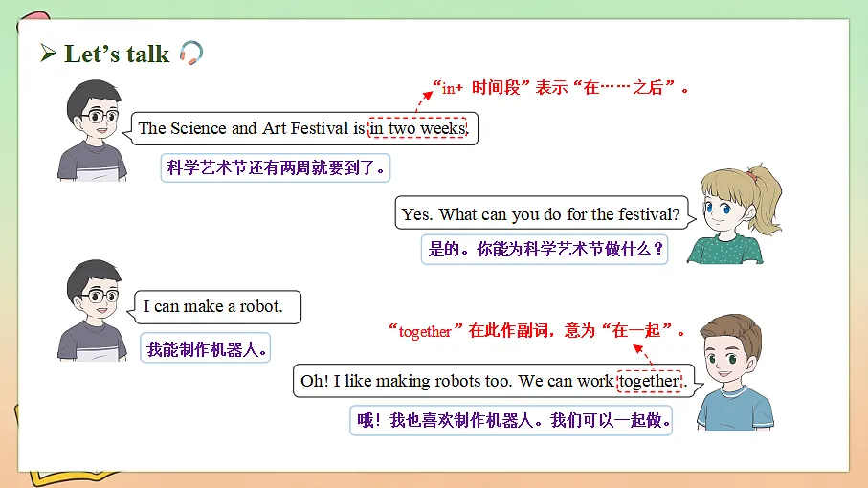
Task: Click the boy with glasses beside the Festival sentence
Action: [x=92, y=130]
